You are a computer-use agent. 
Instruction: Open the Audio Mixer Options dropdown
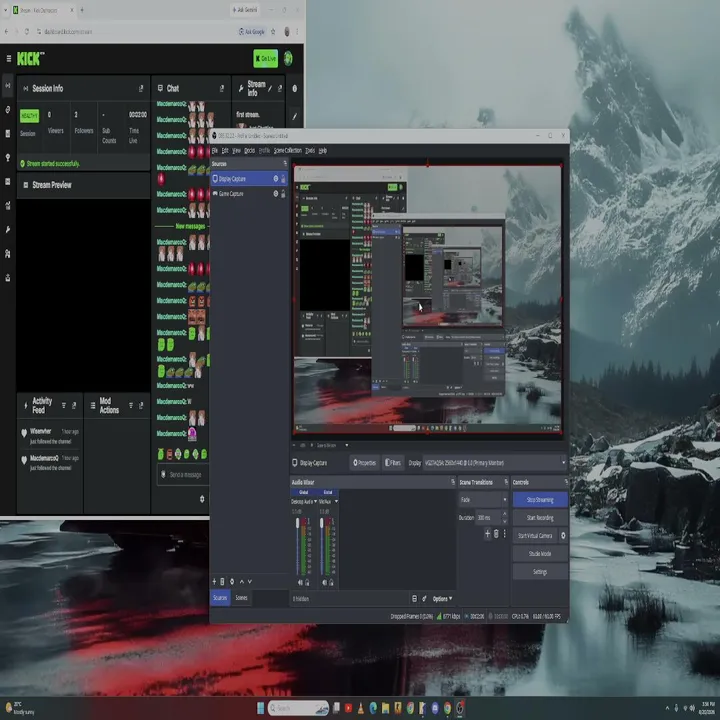pyautogui.click(x=442, y=599)
